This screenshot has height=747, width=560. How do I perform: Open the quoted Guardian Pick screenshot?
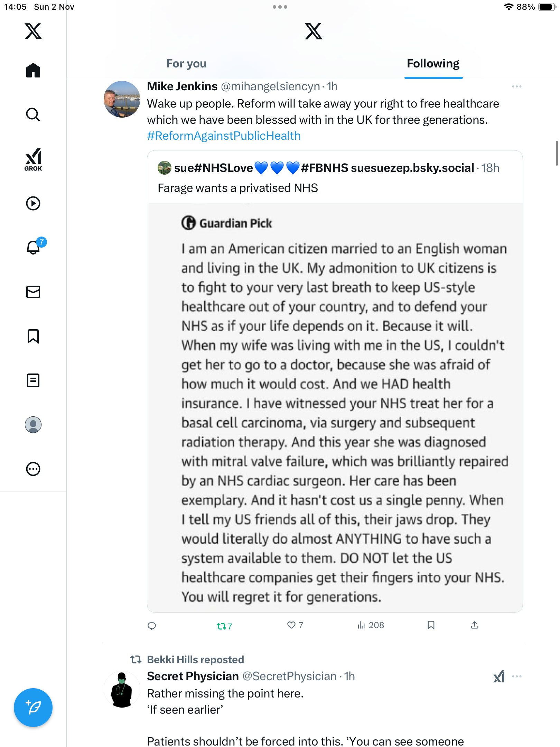335,407
